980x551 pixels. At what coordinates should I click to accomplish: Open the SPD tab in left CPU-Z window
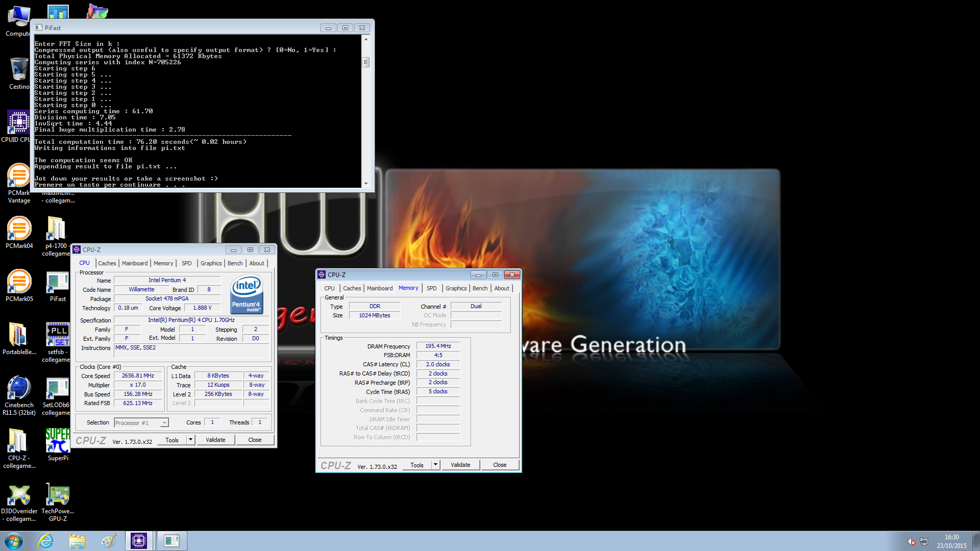tap(187, 263)
